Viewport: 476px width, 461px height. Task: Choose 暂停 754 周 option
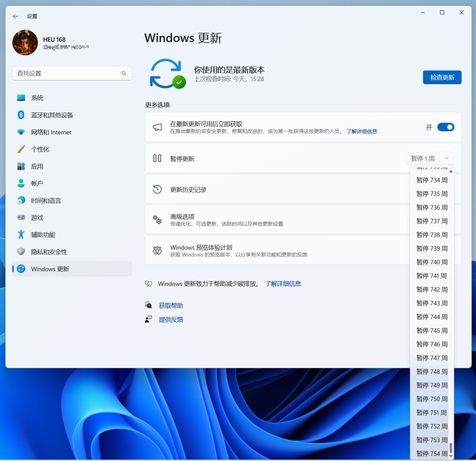pos(432,454)
